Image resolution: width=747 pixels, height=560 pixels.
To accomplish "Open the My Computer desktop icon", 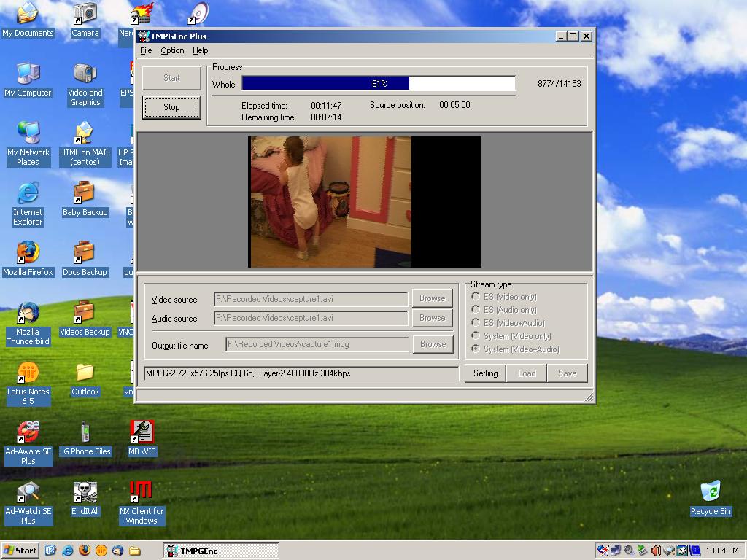I will tap(28, 80).
